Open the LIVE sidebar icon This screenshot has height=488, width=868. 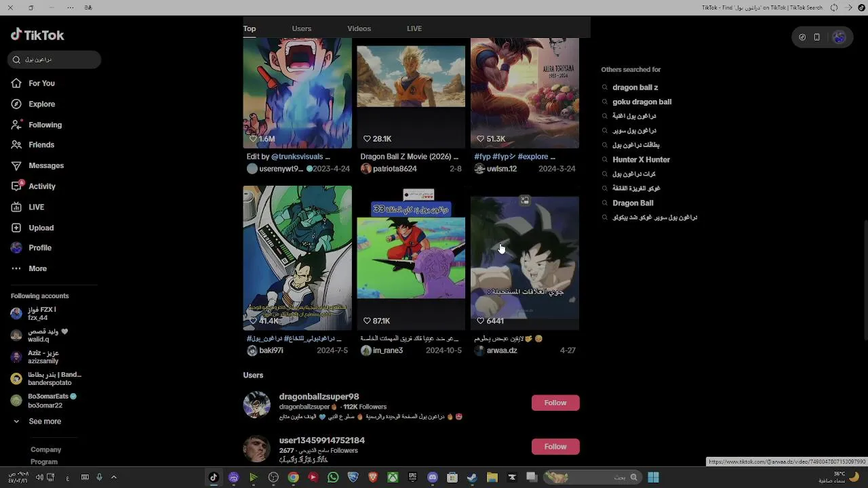16,207
